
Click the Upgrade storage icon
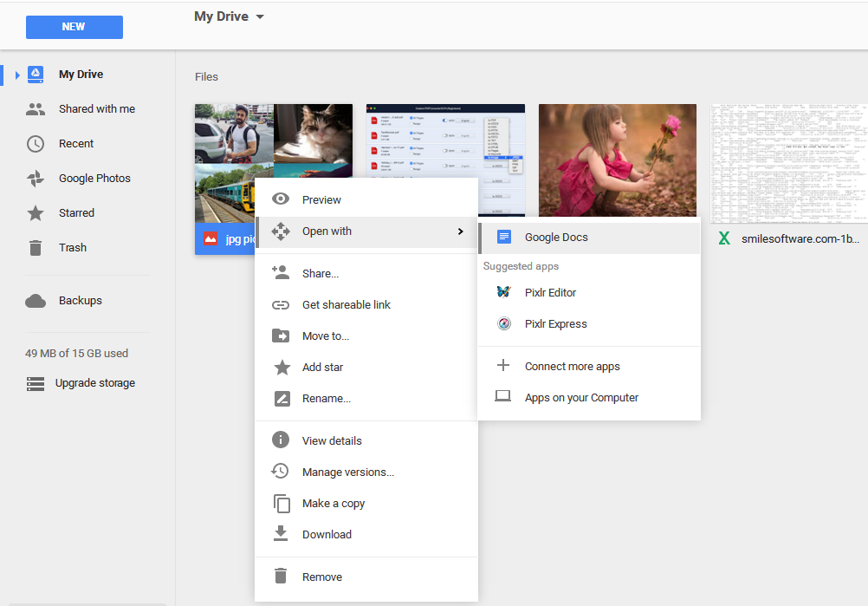pyautogui.click(x=36, y=383)
